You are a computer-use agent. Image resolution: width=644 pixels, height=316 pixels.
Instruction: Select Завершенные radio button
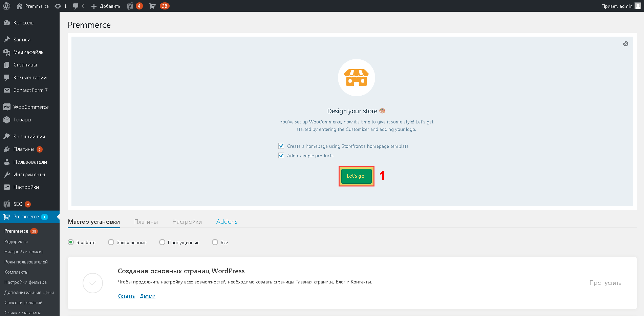[x=111, y=242]
